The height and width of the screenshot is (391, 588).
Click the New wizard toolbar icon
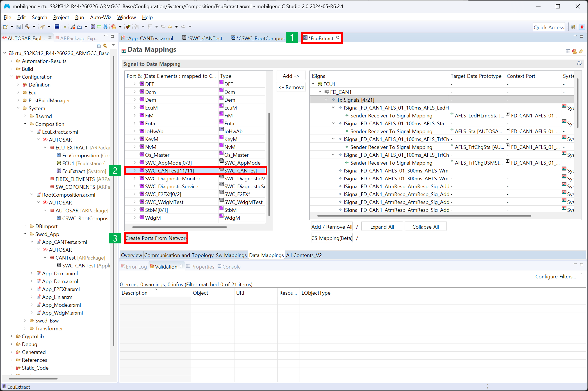(6, 27)
